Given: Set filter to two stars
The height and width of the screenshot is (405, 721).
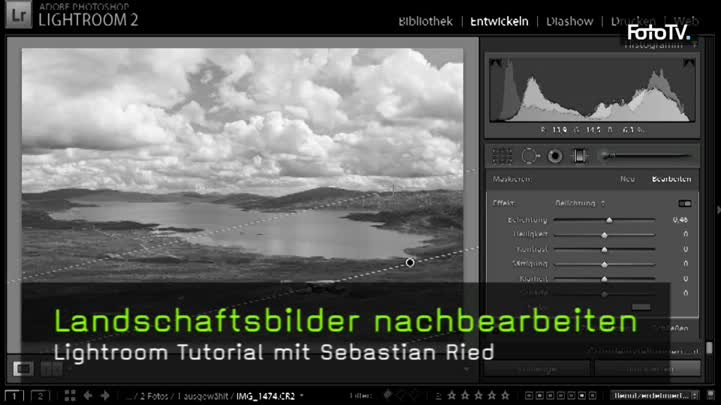Looking at the screenshot, I should [465, 395].
